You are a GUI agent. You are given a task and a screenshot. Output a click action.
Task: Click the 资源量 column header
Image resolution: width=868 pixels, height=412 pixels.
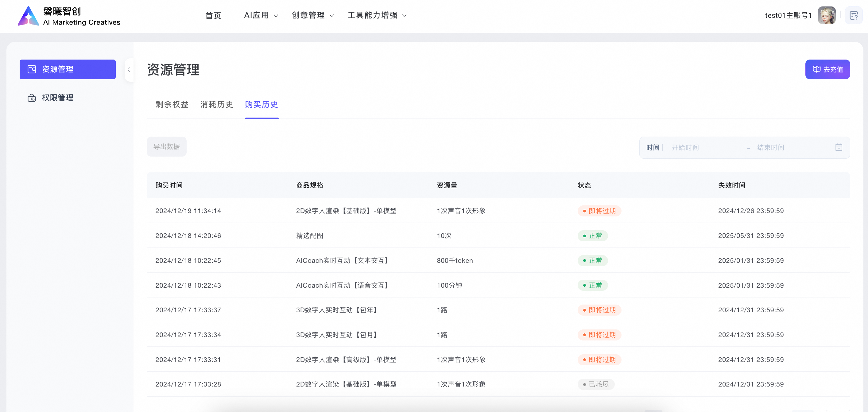coord(447,185)
